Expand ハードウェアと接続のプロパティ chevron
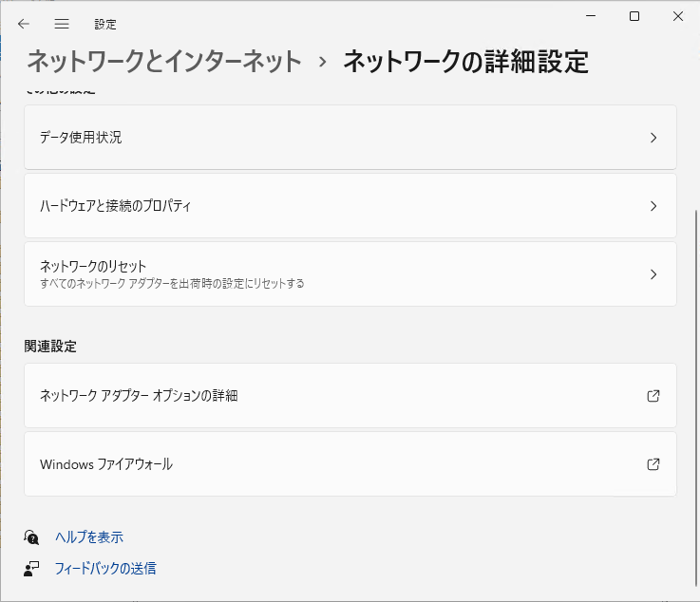This screenshot has width=700, height=602. pos(653,206)
